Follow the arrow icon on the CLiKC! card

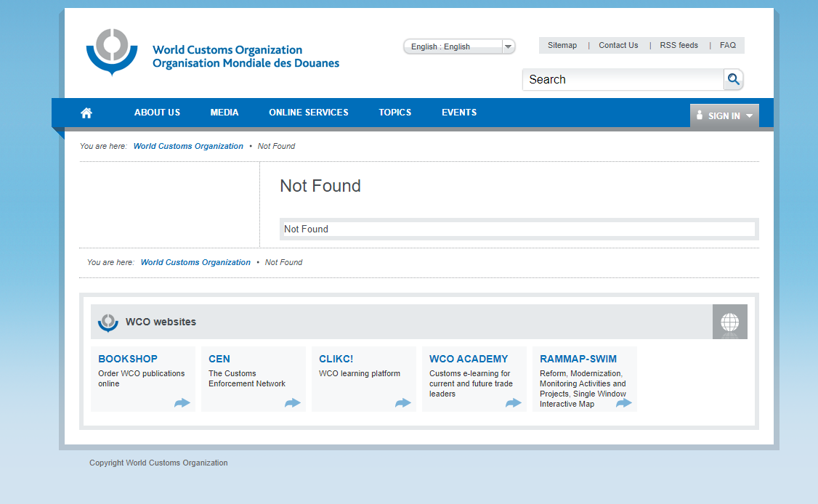(402, 403)
